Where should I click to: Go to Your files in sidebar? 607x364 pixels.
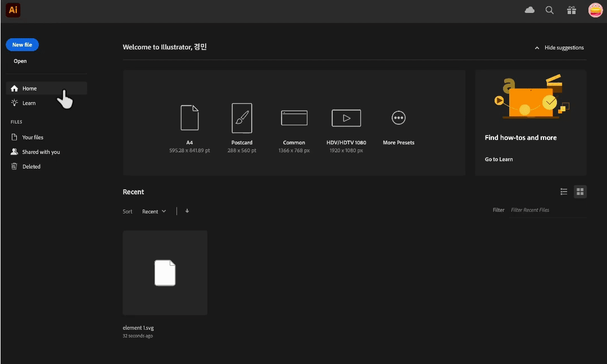point(33,137)
